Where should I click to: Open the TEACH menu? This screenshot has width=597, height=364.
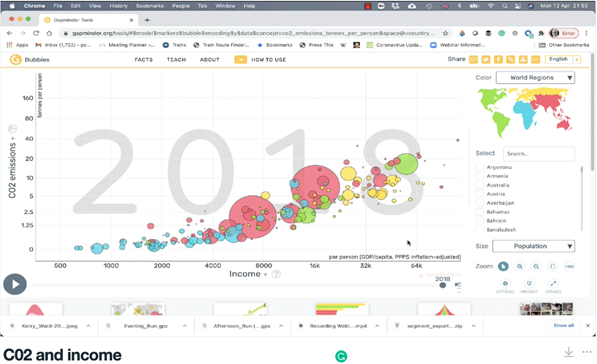[x=176, y=60]
